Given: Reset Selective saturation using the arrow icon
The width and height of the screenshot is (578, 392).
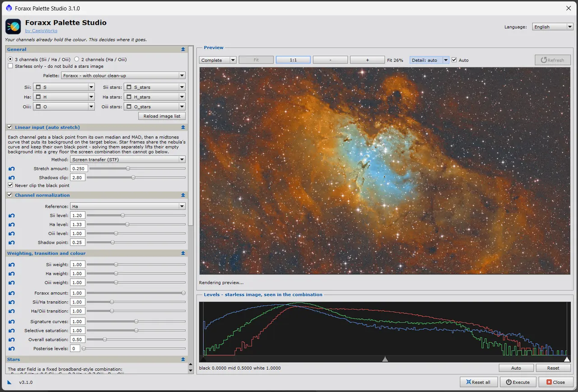Looking at the screenshot, I should pos(12,331).
